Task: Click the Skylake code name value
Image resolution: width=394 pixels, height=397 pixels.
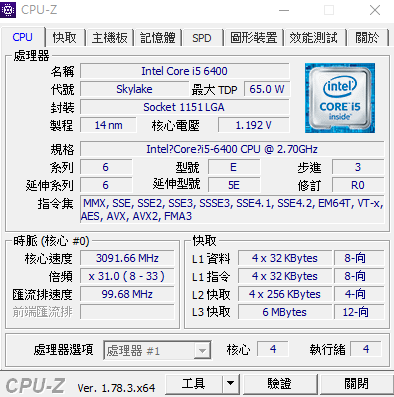Action: pyautogui.click(x=134, y=89)
